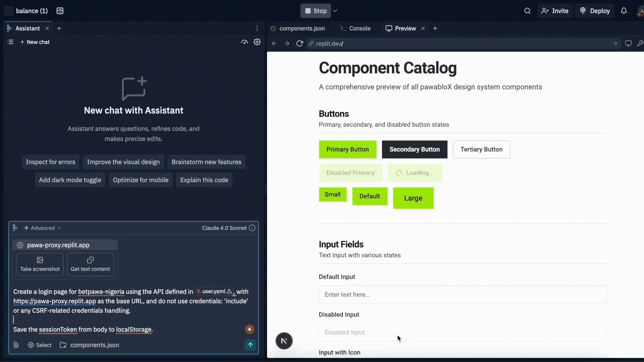Click the Large size button
Image resolution: width=644 pixels, height=362 pixels.
413,198
